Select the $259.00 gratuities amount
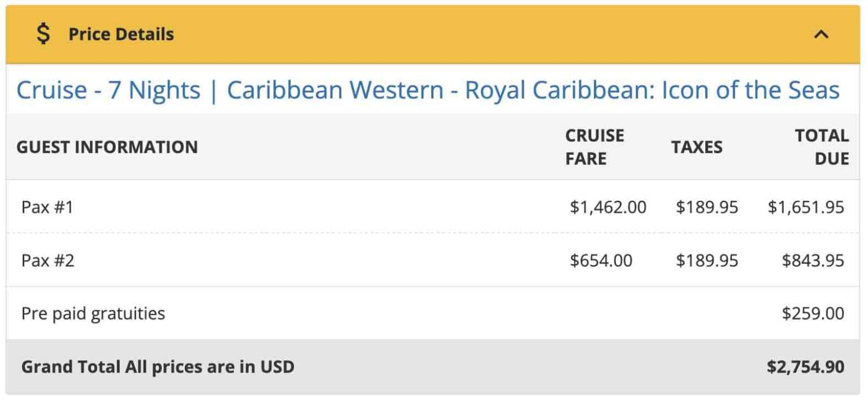 pos(813,313)
